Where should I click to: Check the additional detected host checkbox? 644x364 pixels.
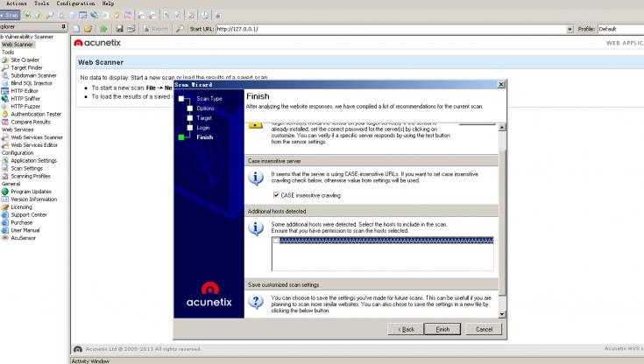tap(277, 241)
